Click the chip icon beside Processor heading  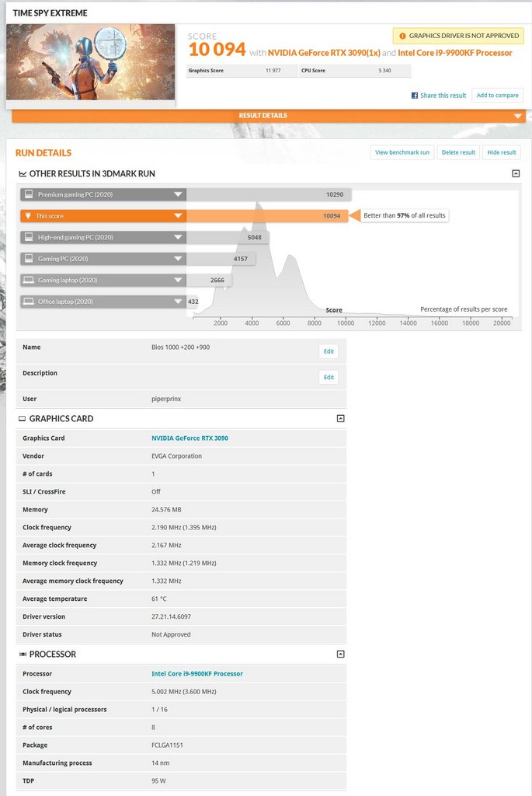point(23,655)
